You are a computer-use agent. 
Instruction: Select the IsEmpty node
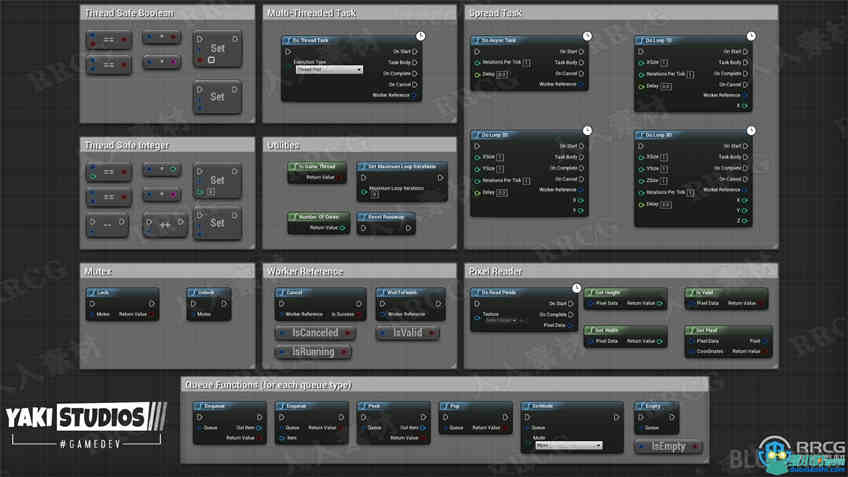668,447
